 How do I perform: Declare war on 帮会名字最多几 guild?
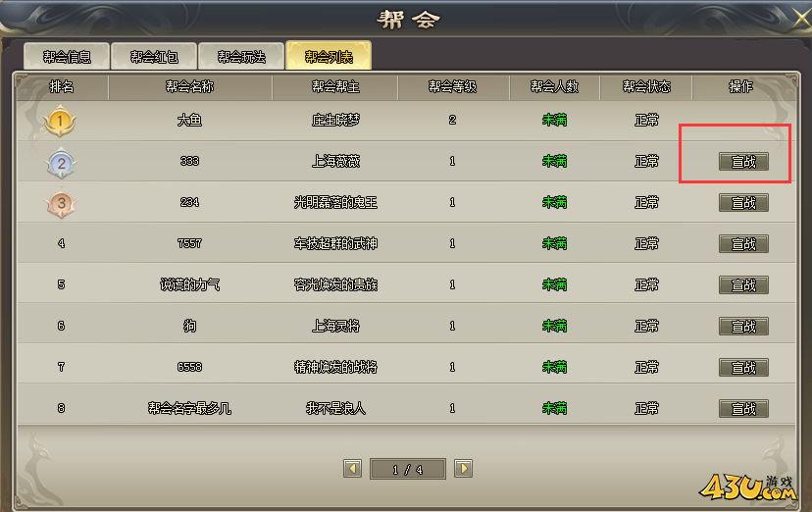click(743, 408)
